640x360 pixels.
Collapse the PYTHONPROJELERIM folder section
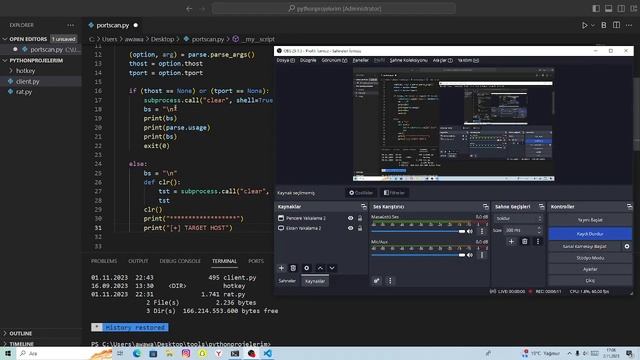pyautogui.click(x=40, y=60)
